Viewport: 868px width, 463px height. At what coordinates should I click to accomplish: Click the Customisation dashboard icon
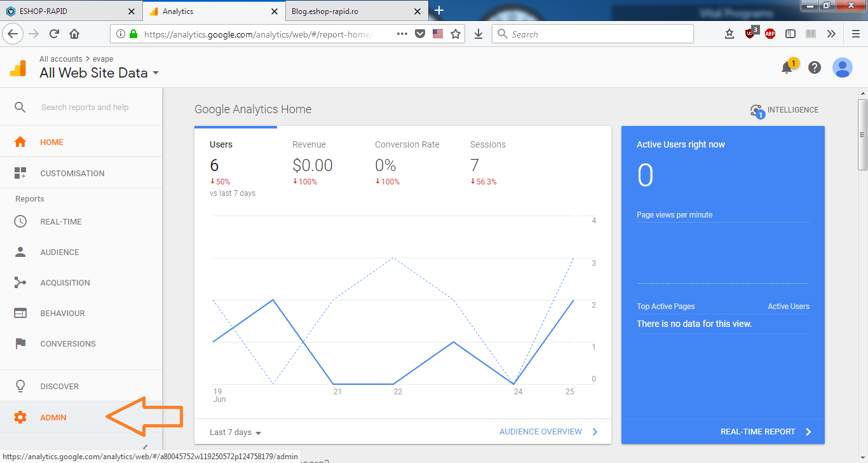20,173
